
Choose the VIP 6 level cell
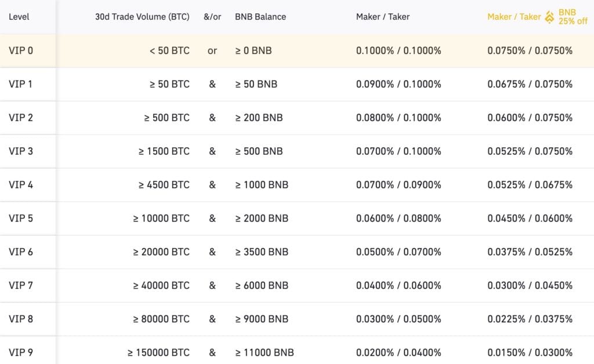[21, 252]
